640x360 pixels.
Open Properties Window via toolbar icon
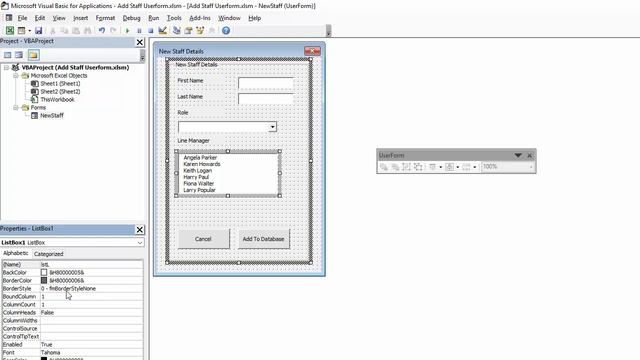(x=188, y=31)
